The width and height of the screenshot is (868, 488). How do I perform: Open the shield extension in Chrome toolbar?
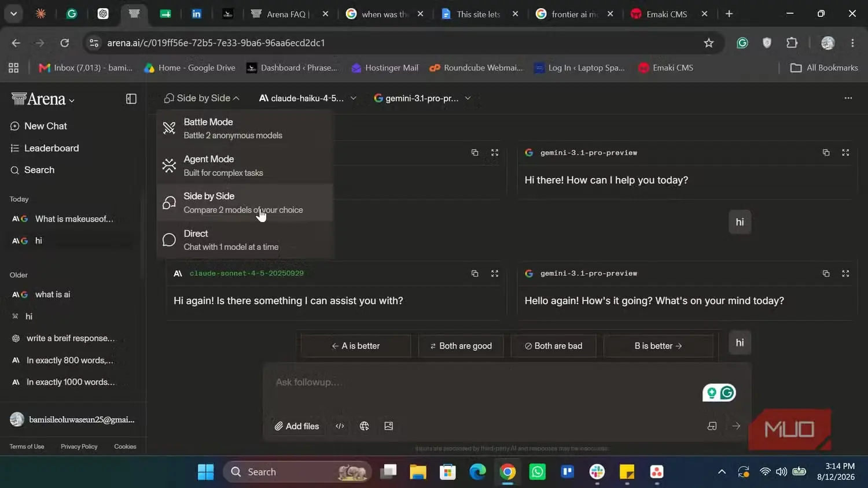(767, 43)
